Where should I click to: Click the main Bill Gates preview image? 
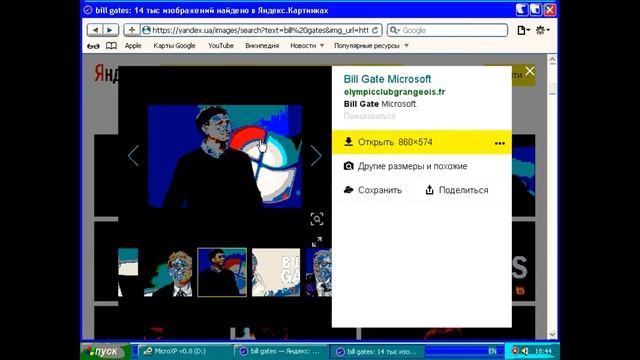(224, 156)
